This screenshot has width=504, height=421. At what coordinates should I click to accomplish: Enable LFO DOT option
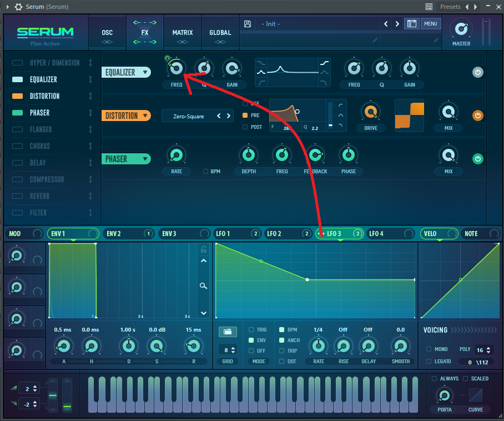[281, 362]
